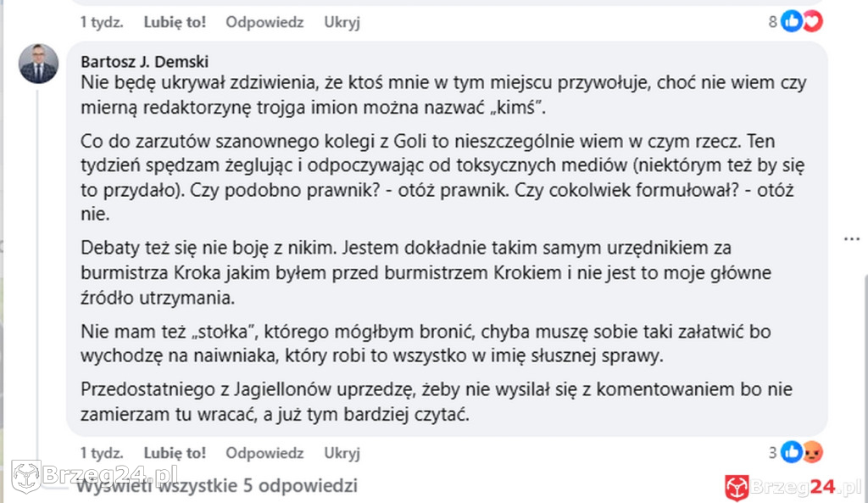Open the three-dot comment options menu
Screen dimensions: 868x503
pos(851,239)
